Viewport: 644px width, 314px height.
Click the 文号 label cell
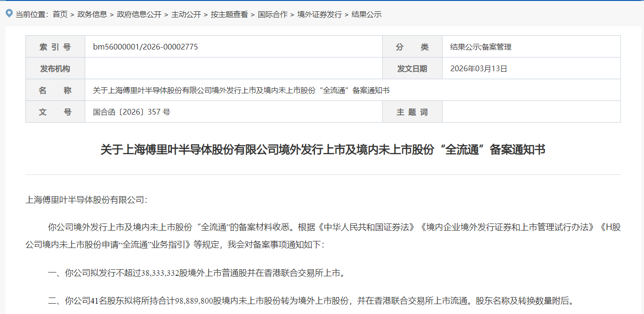[x=55, y=112]
